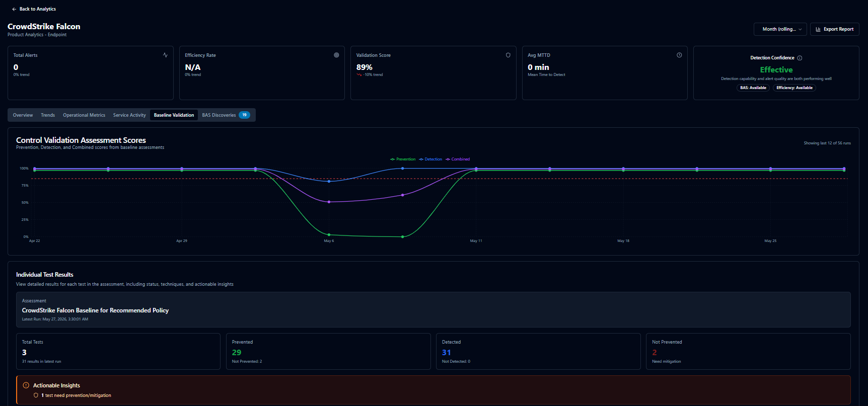Toggle the Combined series in chart legend

[458, 159]
